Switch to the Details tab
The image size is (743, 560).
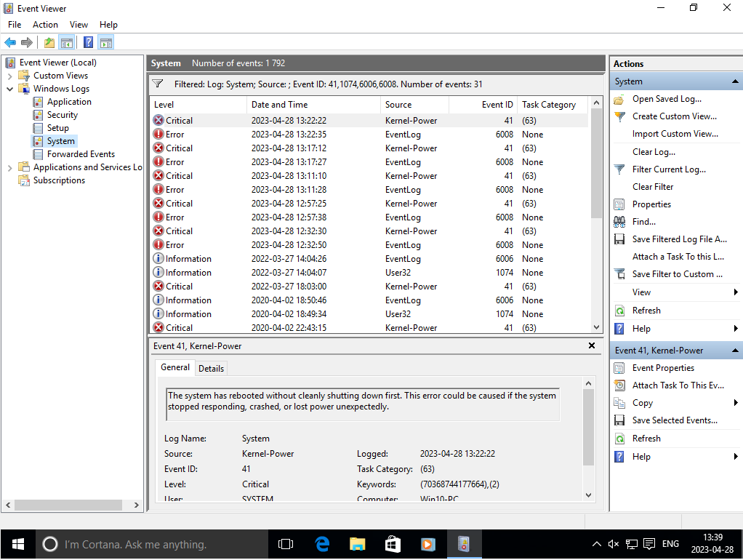tap(211, 369)
